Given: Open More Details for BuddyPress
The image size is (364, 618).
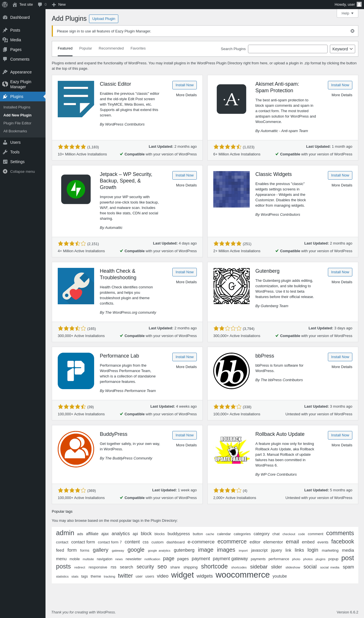Looking at the screenshot, I should coord(186,445).
